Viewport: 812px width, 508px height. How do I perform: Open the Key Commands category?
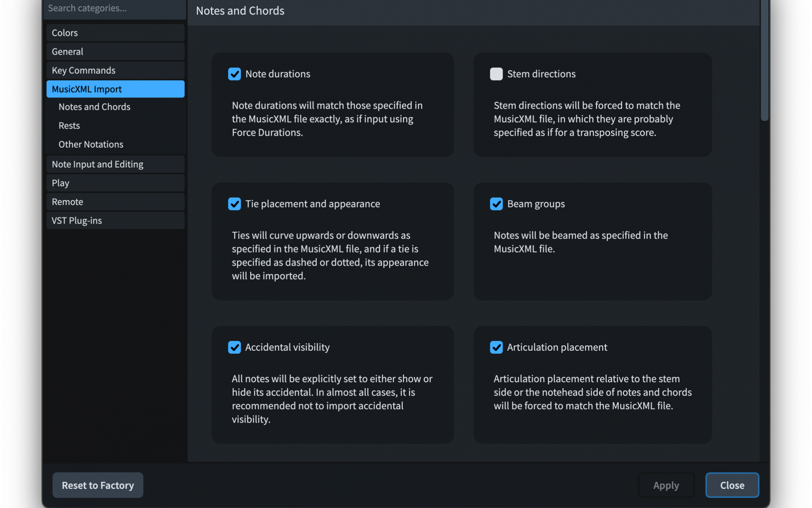click(x=115, y=70)
